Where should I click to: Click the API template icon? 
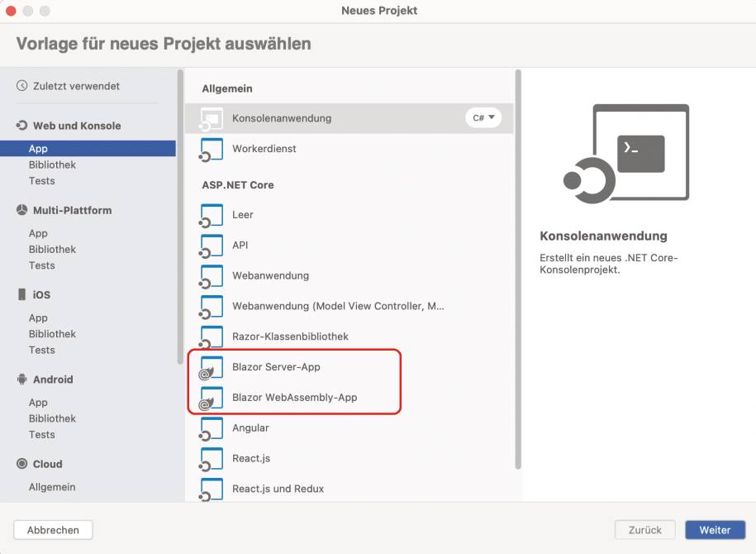pyautogui.click(x=212, y=246)
